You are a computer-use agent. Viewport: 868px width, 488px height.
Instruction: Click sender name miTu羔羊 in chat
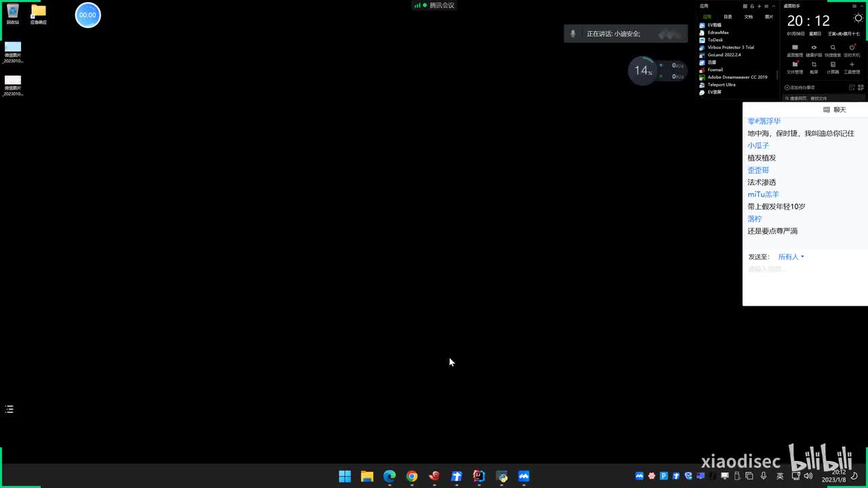point(764,195)
